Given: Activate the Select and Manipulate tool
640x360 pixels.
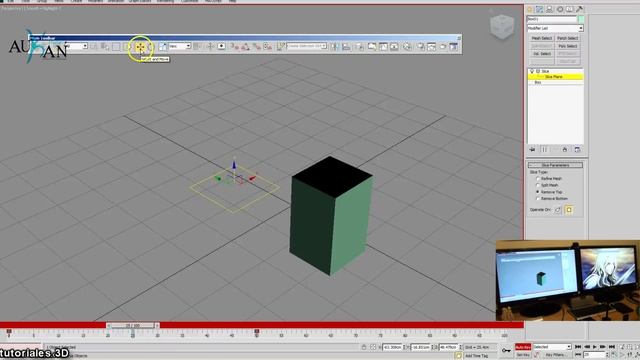Looking at the screenshot, I should pos(210,47).
